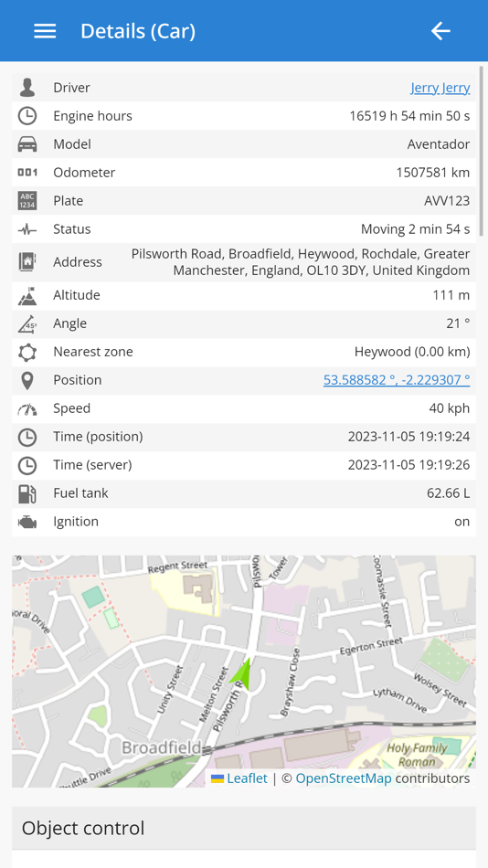Click the Aventador model value
Screen dimensions: 488x868
pos(439,144)
